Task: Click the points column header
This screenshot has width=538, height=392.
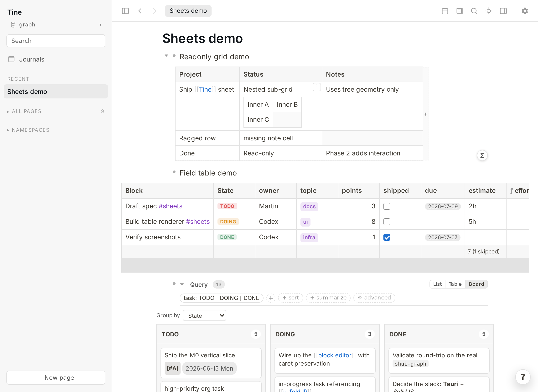Action: (359, 191)
